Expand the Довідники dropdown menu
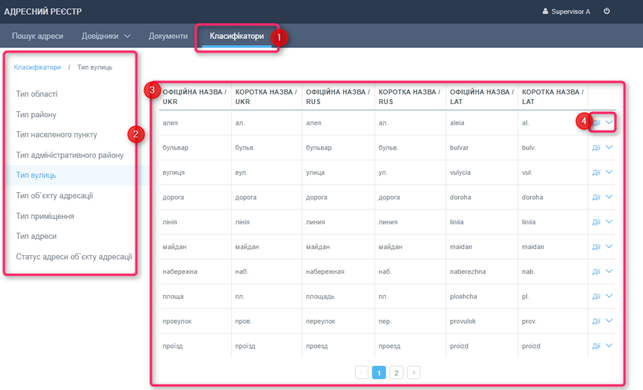 tap(106, 36)
